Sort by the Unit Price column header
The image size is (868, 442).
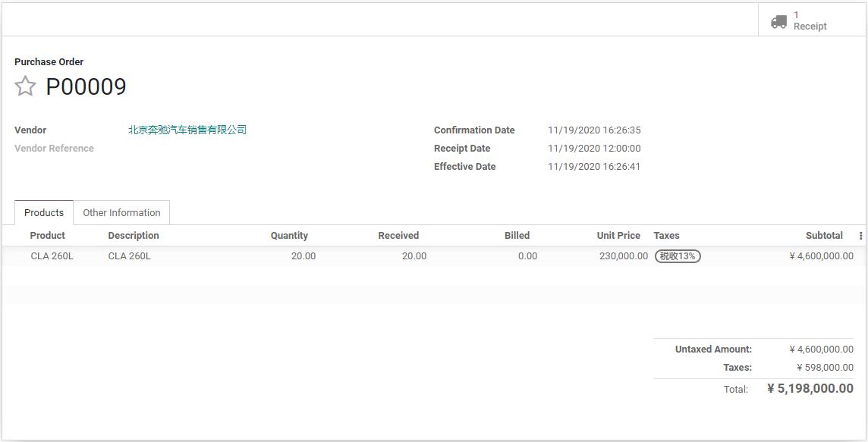[x=618, y=236]
